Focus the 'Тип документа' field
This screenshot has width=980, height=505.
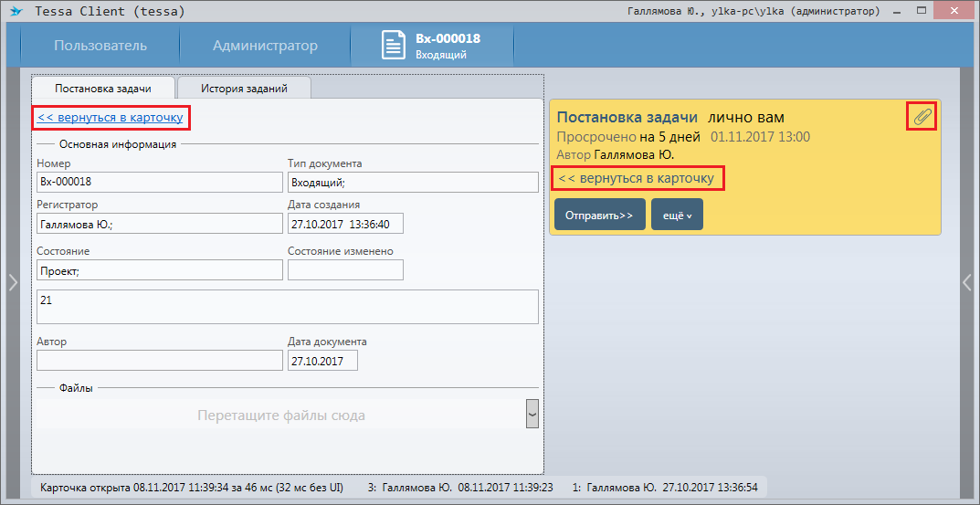(x=412, y=182)
